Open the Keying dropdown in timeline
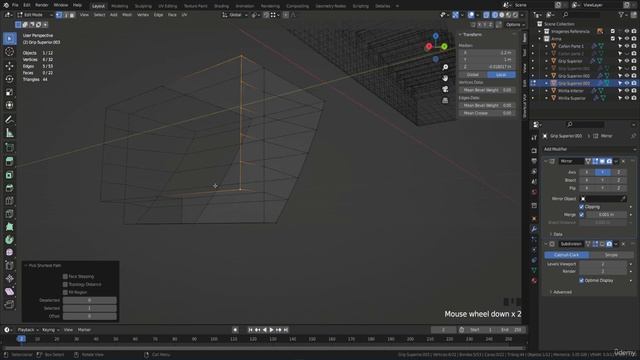 coord(51,330)
